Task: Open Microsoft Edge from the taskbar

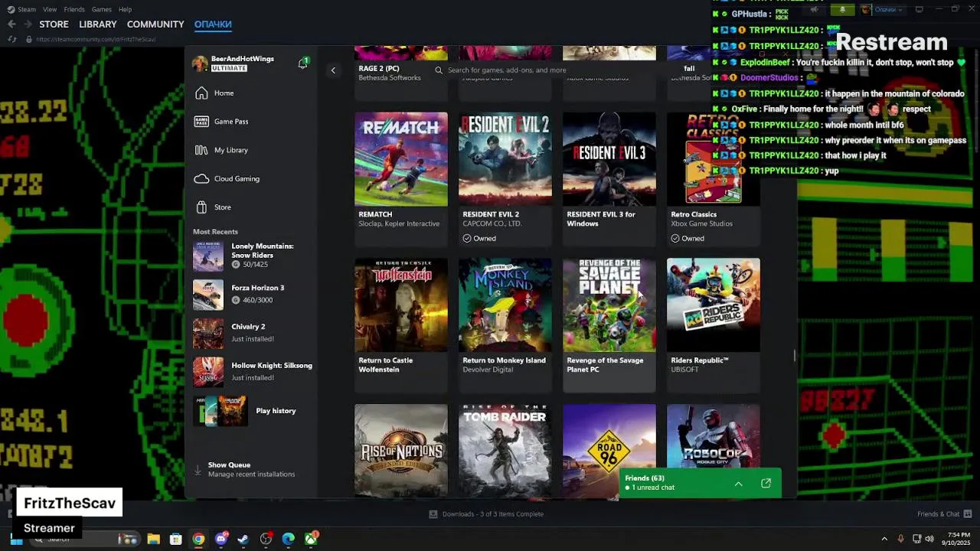Action: pos(289,539)
